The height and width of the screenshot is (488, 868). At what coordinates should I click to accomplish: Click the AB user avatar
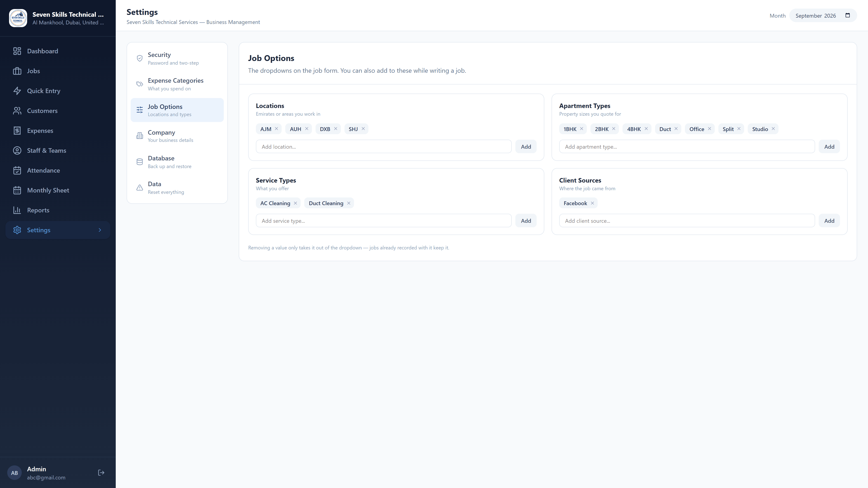click(14, 473)
